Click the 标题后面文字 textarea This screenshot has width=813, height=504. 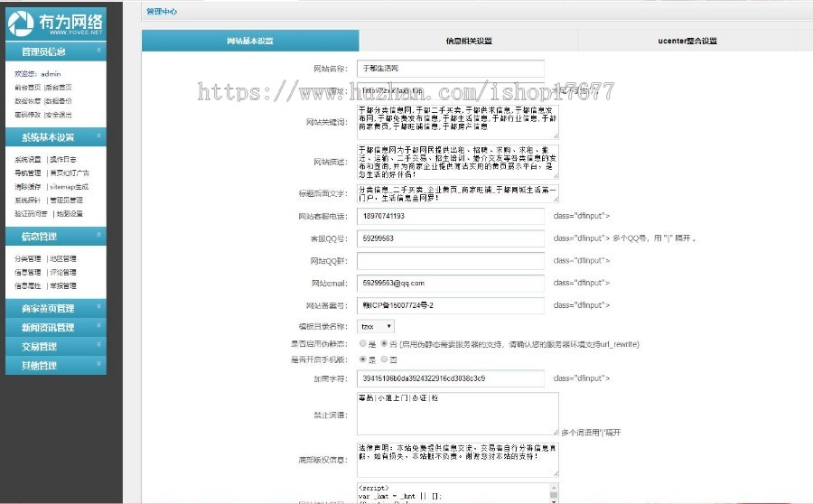click(458, 193)
